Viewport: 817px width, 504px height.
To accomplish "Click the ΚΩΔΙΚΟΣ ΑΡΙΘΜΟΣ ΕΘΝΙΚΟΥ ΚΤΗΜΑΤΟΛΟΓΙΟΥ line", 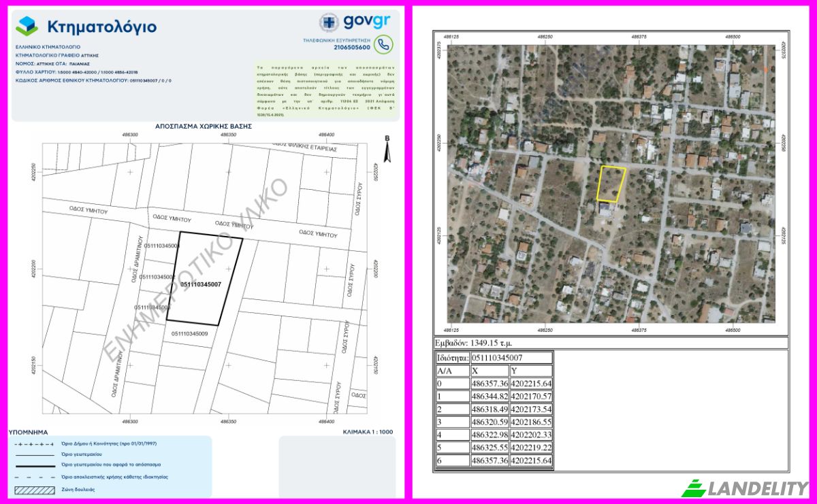I will pyautogui.click(x=93, y=80).
